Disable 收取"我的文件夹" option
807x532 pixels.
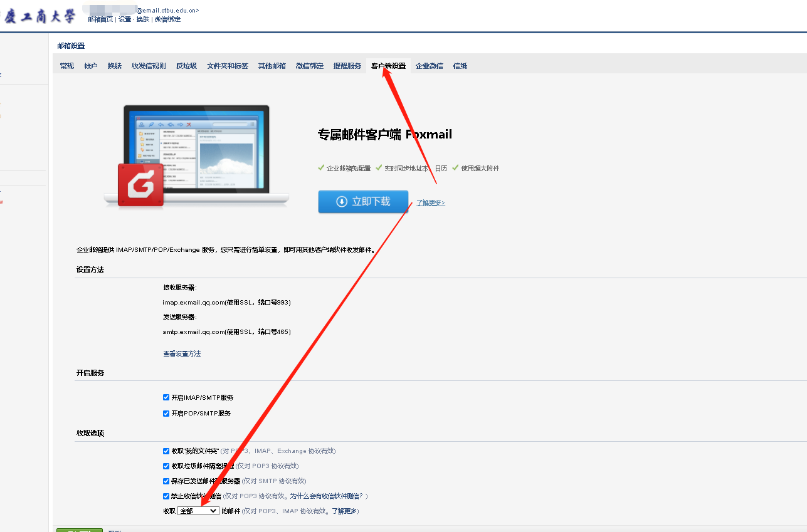click(166, 451)
